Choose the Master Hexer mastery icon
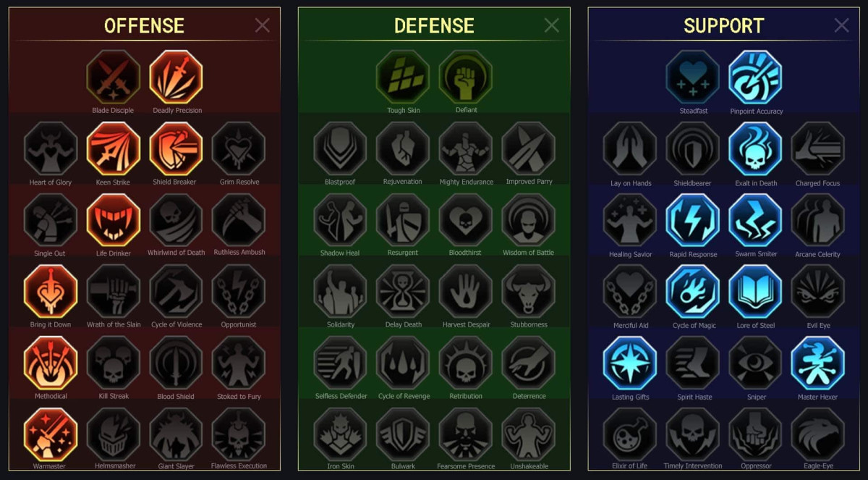 point(818,363)
